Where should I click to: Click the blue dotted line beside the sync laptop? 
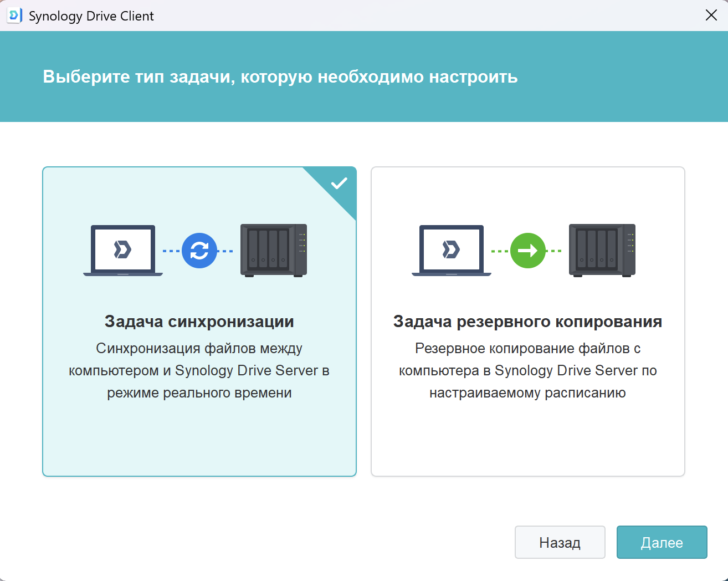coord(171,251)
